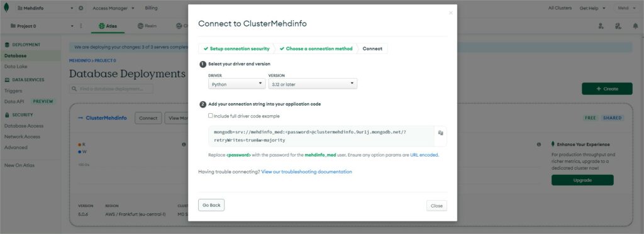
Task: Open the Version dropdown 3.12 or later
Action: [x=313, y=84]
